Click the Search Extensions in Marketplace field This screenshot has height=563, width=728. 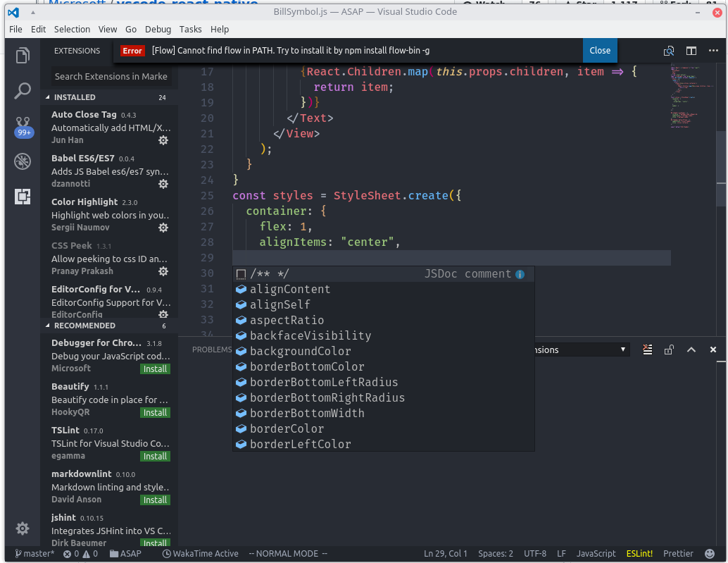(111, 76)
